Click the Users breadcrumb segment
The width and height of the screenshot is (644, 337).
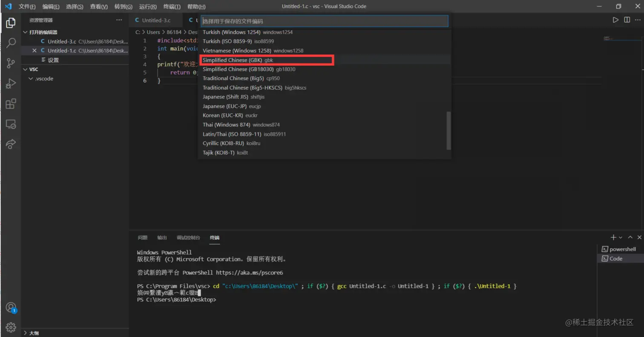click(x=153, y=32)
